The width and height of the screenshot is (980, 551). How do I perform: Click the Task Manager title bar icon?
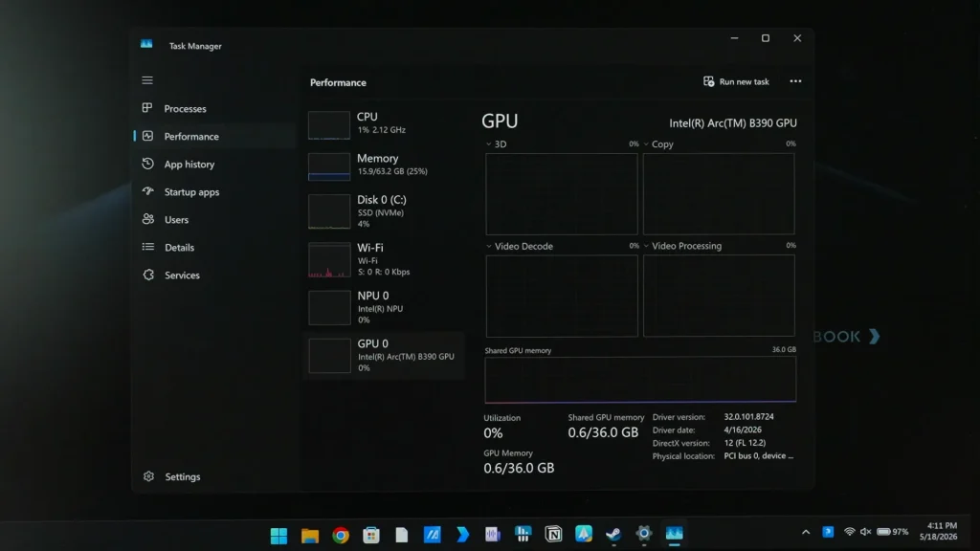pos(146,44)
